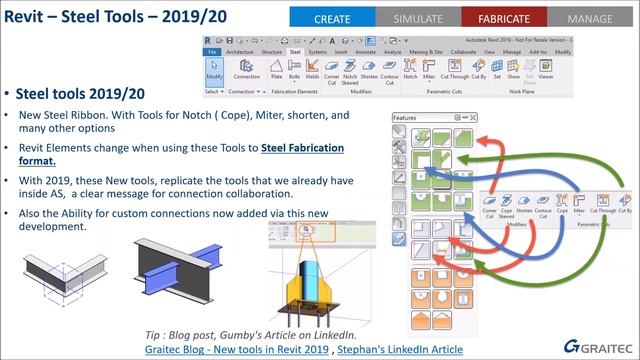This screenshot has height=360, width=640.
Task: Click the Save icon in quick access toolbar
Action: pos(229,41)
